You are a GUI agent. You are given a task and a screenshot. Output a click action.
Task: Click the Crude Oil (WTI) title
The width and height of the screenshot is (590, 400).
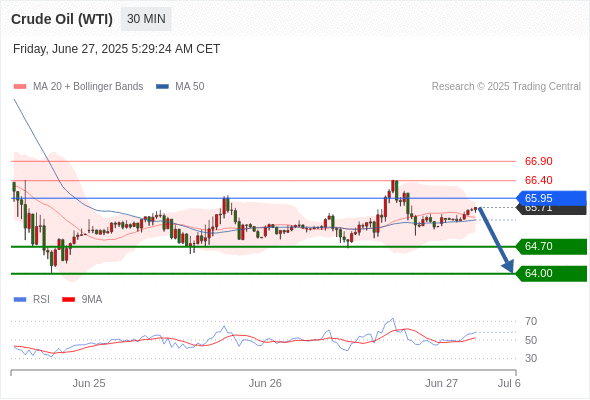[x=62, y=19]
